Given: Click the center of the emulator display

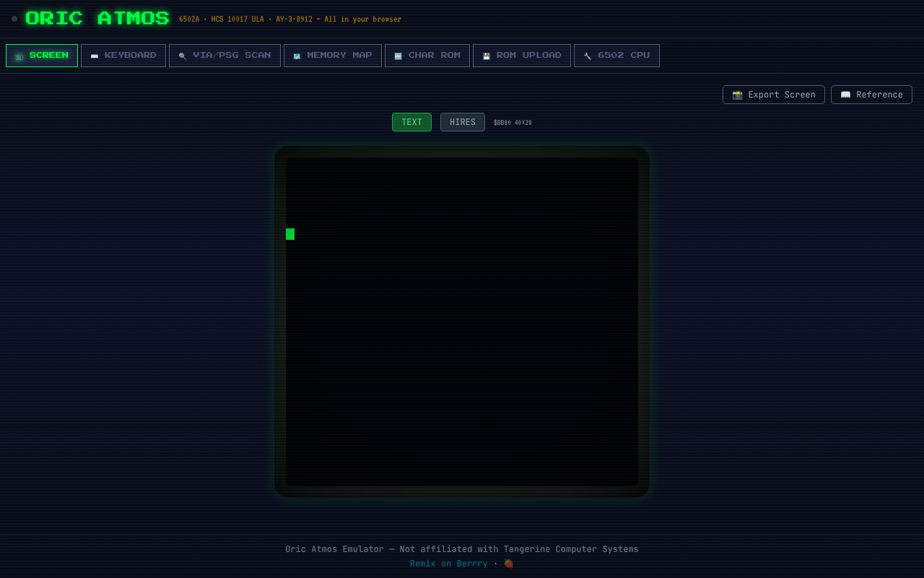Looking at the screenshot, I should [462, 322].
